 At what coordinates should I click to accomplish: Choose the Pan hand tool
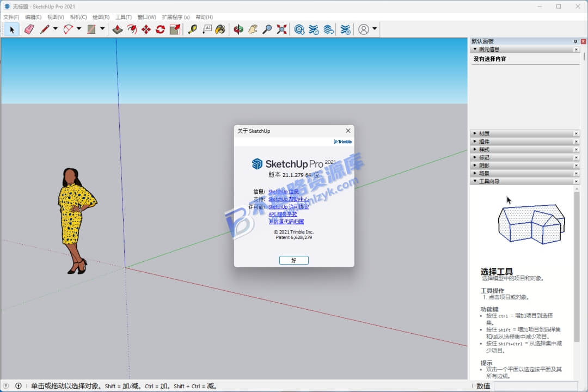(x=253, y=29)
